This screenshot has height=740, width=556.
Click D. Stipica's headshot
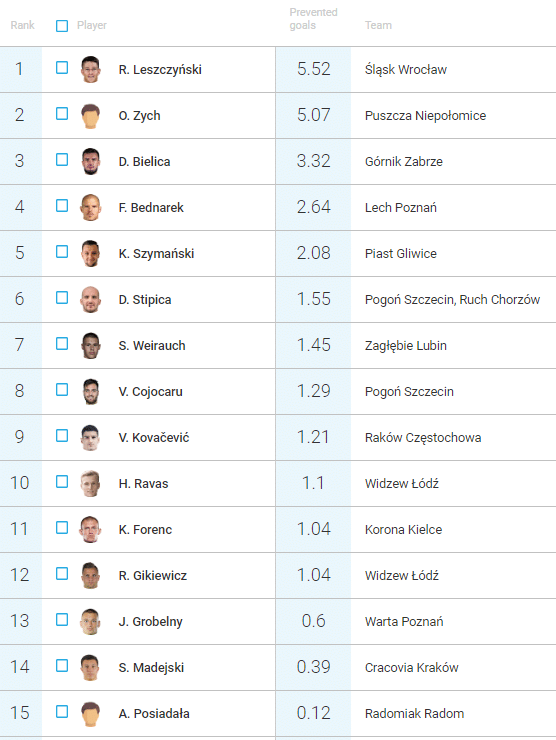90,300
